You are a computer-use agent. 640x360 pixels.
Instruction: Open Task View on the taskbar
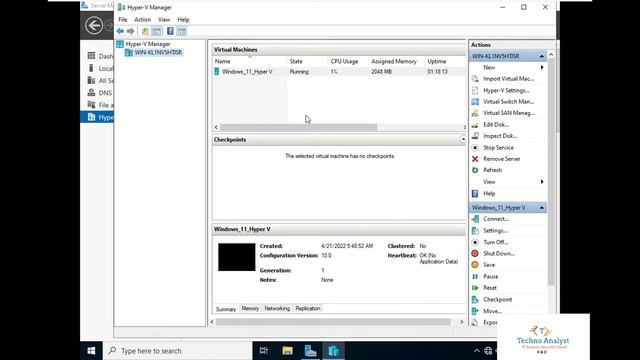(264, 351)
